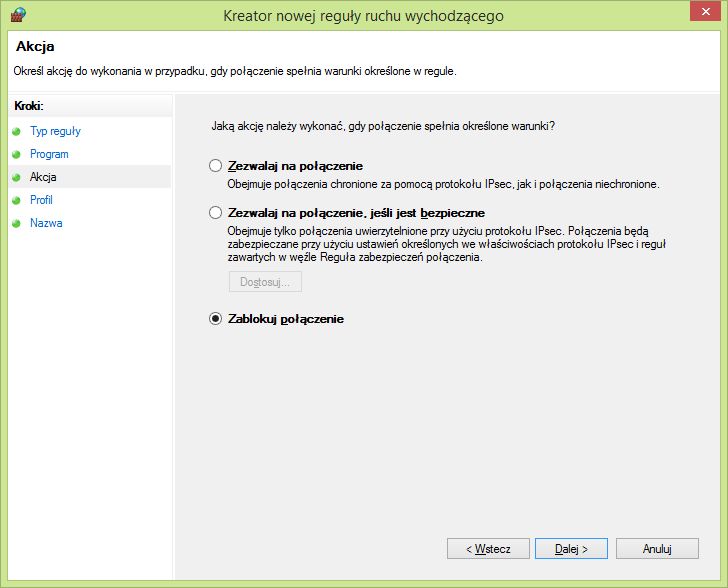The image size is (728, 588).
Task: Click green bullet beside 'Profil'
Action: 17,200
